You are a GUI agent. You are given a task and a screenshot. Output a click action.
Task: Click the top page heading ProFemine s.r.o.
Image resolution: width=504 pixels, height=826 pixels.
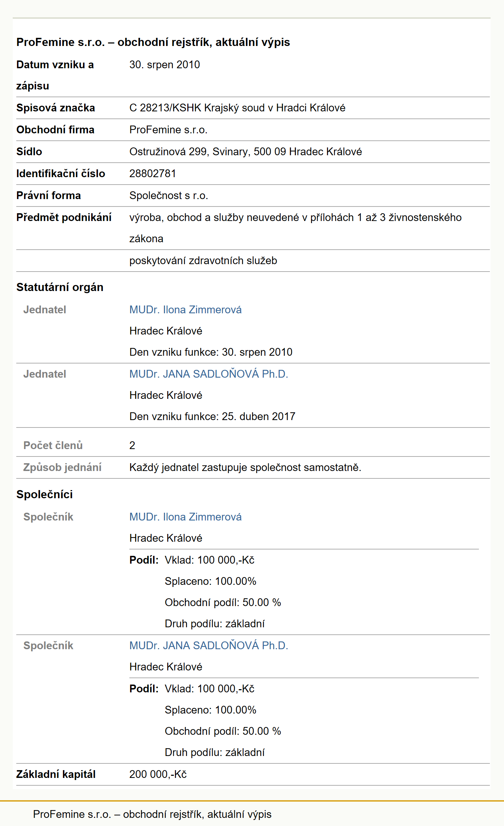point(153,42)
